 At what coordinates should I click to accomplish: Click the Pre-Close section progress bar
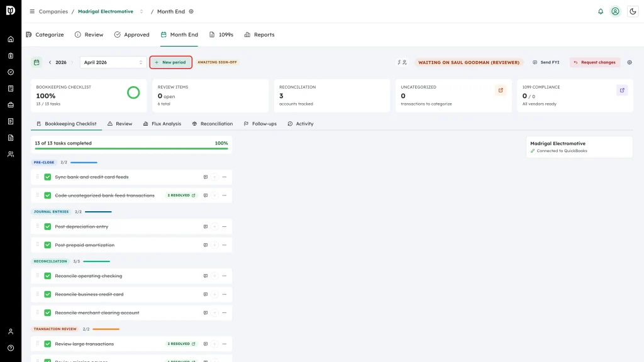[84, 163]
